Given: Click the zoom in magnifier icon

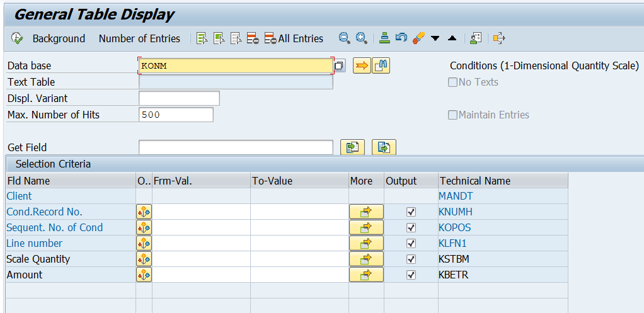Looking at the screenshot, I should (361, 38).
